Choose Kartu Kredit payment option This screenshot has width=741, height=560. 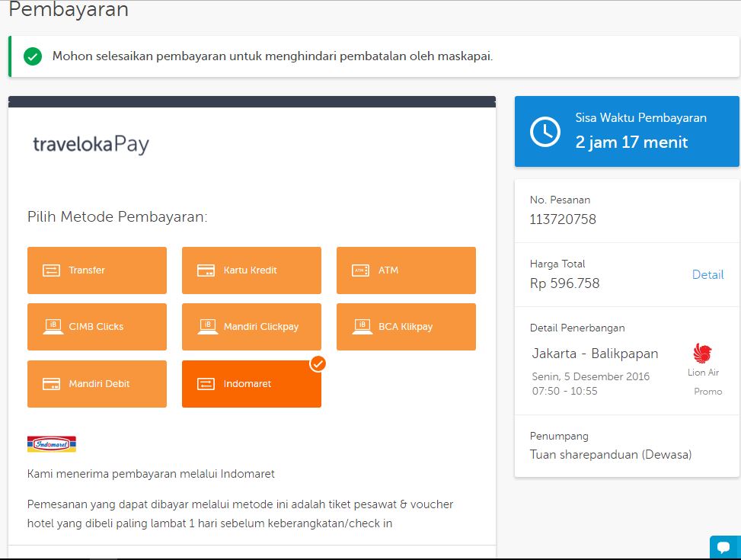tap(251, 270)
